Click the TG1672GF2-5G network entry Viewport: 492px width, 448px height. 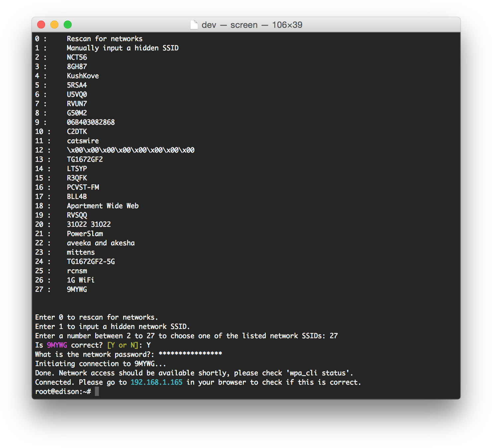click(91, 261)
